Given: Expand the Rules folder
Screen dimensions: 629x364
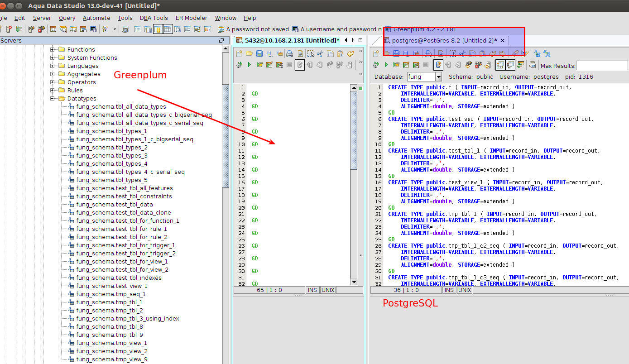Looking at the screenshot, I should pos(53,90).
